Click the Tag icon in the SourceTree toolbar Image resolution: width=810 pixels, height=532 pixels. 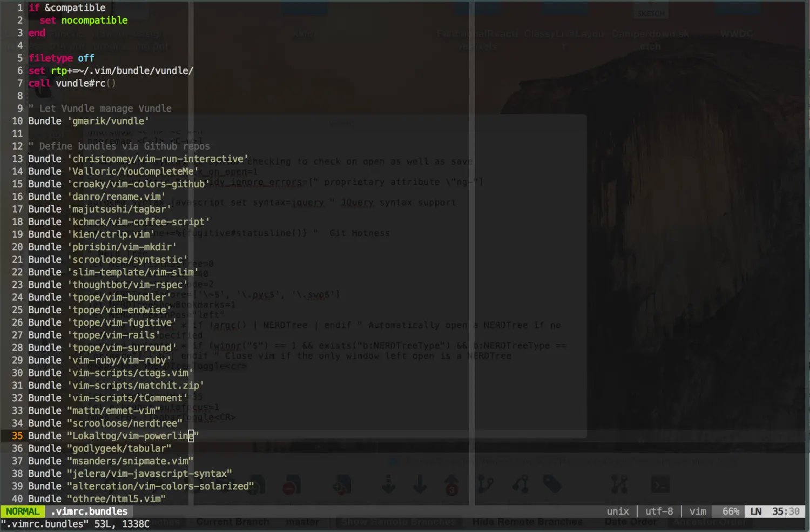coord(552,484)
